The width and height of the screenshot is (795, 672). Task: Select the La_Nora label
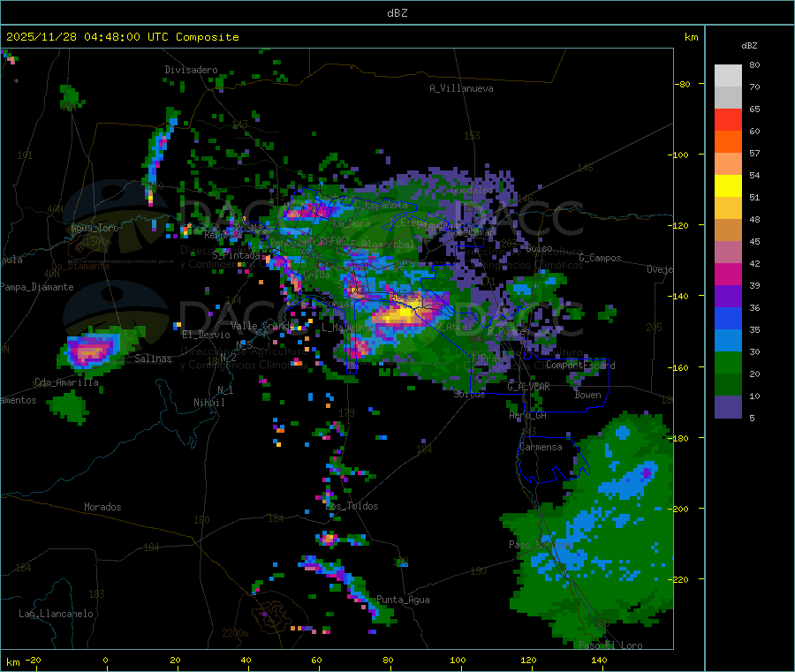pos(352,223)
